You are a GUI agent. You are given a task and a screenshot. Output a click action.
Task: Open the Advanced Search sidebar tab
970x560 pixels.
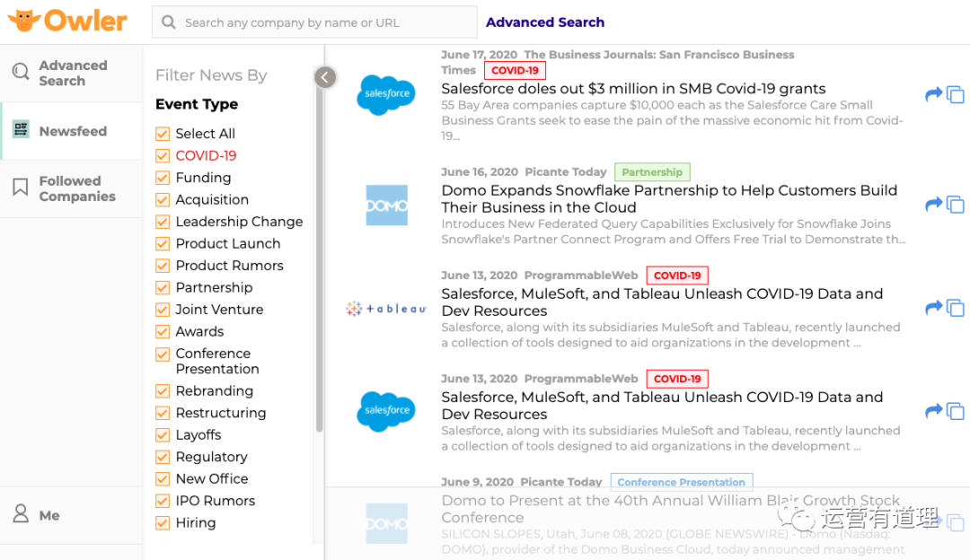(71, 73)
